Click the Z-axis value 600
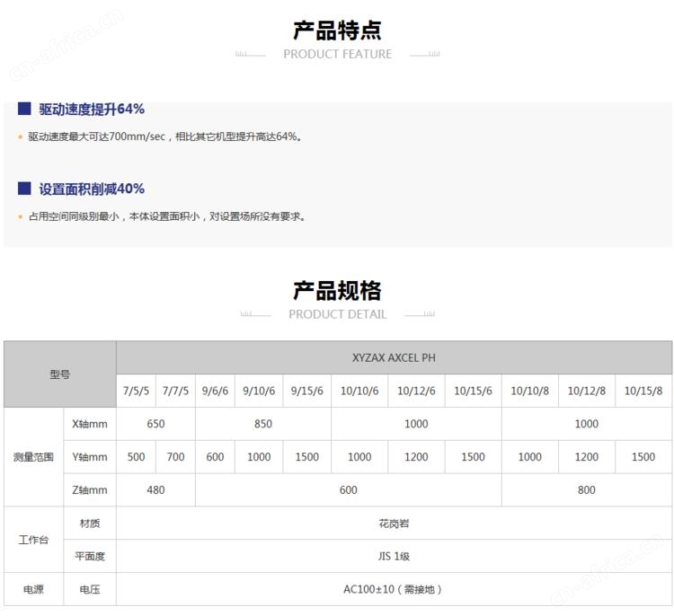674x616 pixels. (348, 490)
